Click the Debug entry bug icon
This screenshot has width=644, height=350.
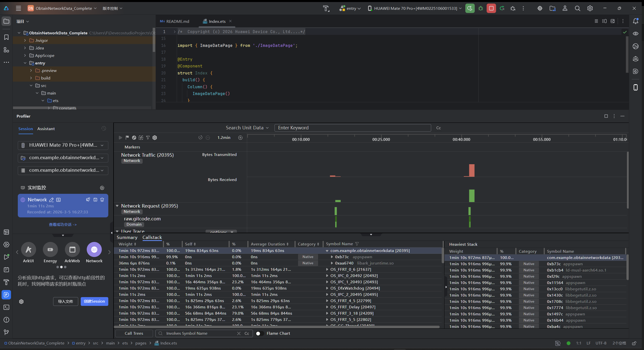[481, 8]
